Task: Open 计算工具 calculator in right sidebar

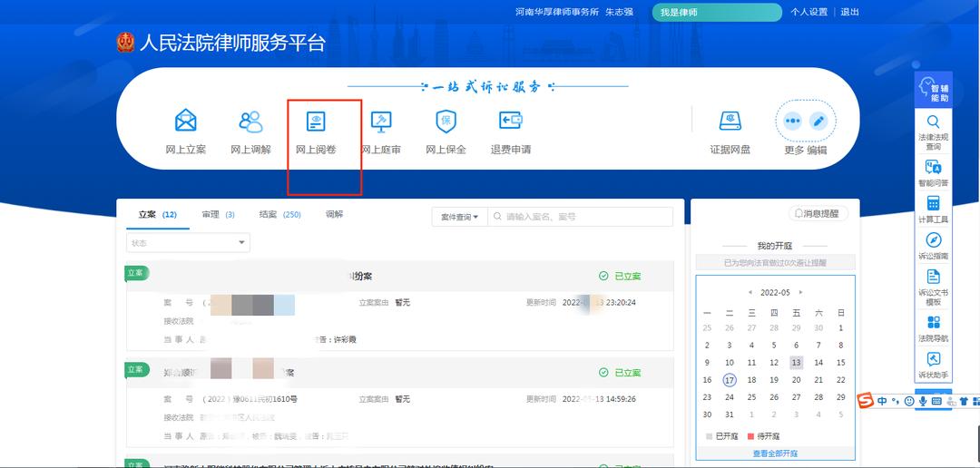Action: click(933, 203)
